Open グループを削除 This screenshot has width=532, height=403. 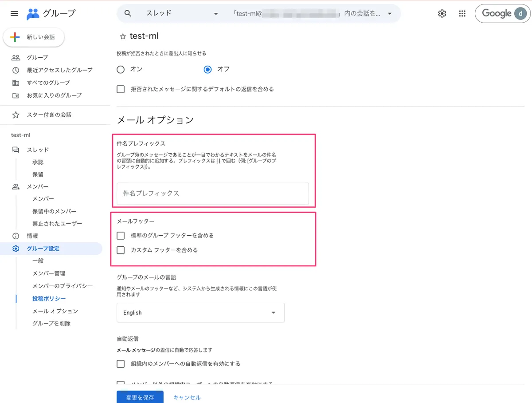click(51, 324)
